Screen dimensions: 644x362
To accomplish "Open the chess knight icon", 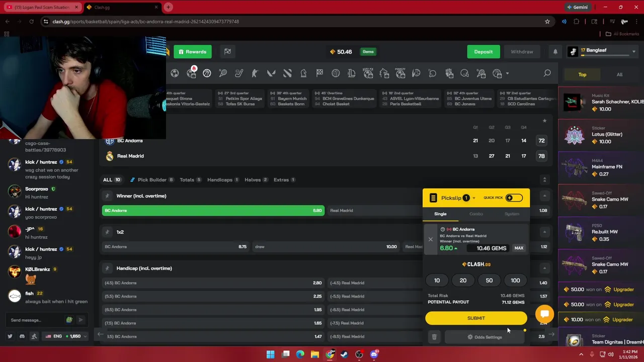I will [x=303, y=73].
